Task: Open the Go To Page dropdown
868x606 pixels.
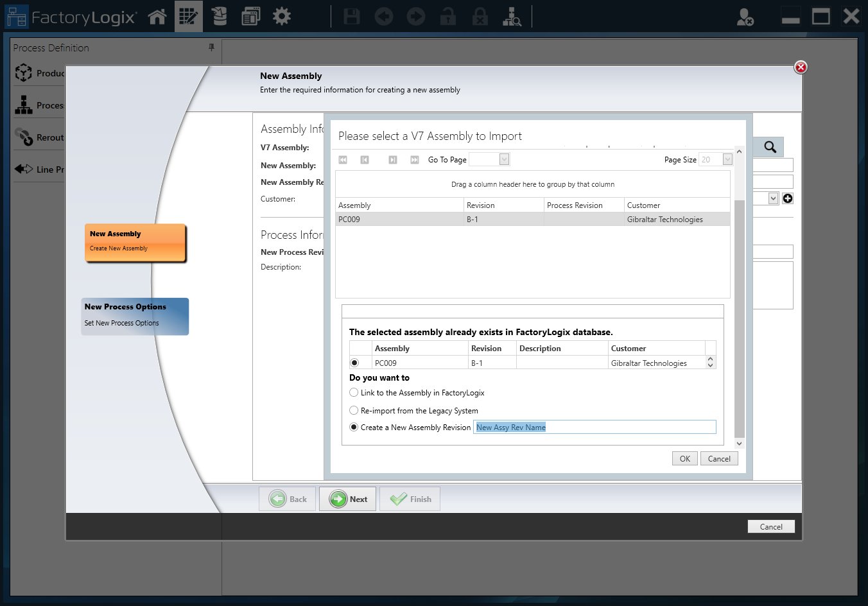Action: 504,160
